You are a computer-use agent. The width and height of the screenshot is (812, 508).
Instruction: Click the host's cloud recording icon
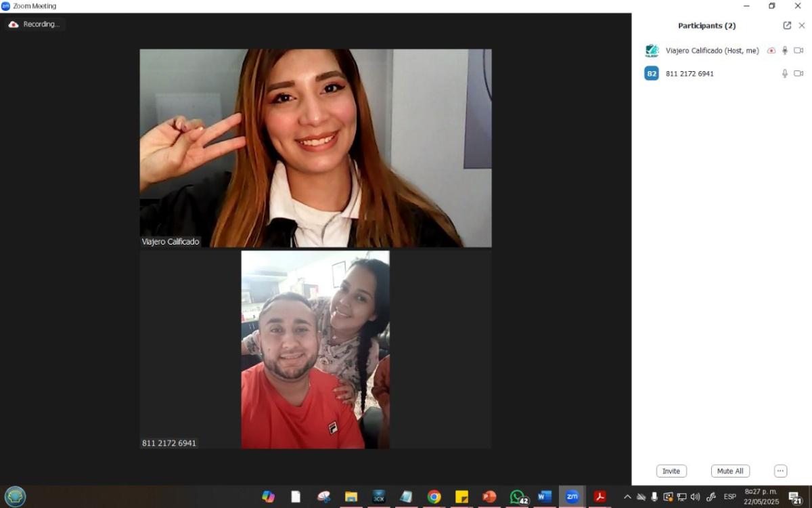click(771, 51)
